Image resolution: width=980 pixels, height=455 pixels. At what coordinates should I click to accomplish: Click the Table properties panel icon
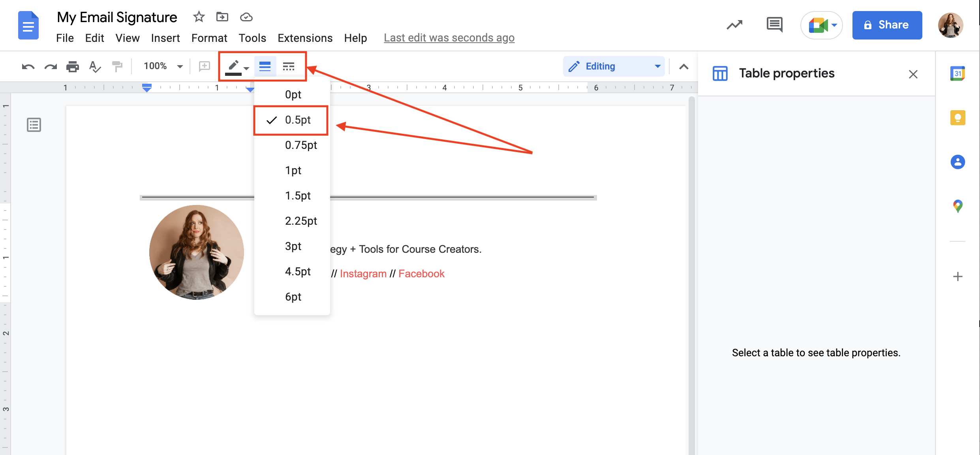click(x=720, y=73)
